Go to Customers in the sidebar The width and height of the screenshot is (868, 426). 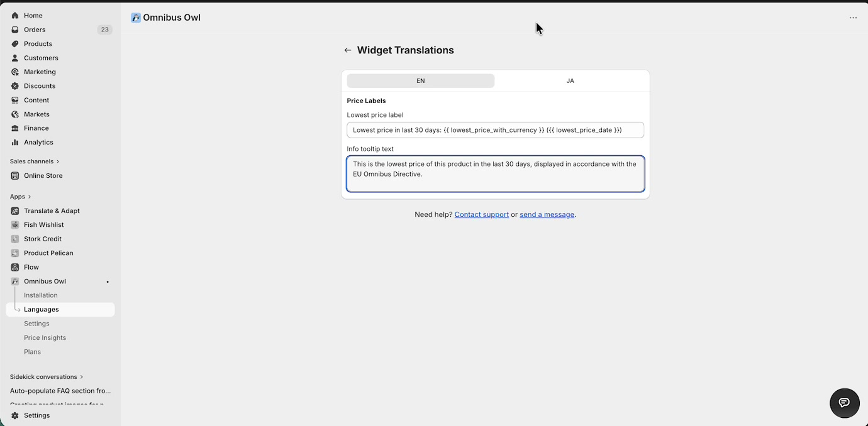coord(41,58)
